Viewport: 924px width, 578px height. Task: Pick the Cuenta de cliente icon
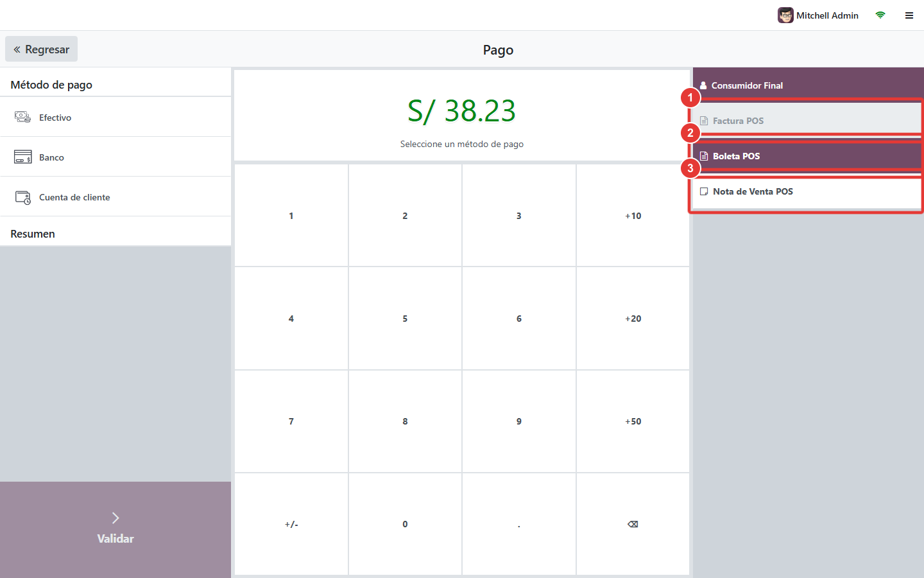[23, 197]
